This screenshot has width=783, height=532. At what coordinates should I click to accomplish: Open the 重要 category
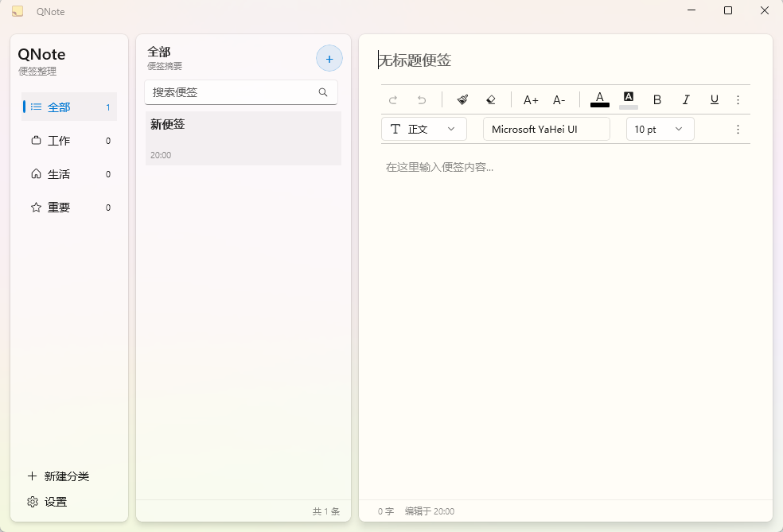[x=69, y=208]
